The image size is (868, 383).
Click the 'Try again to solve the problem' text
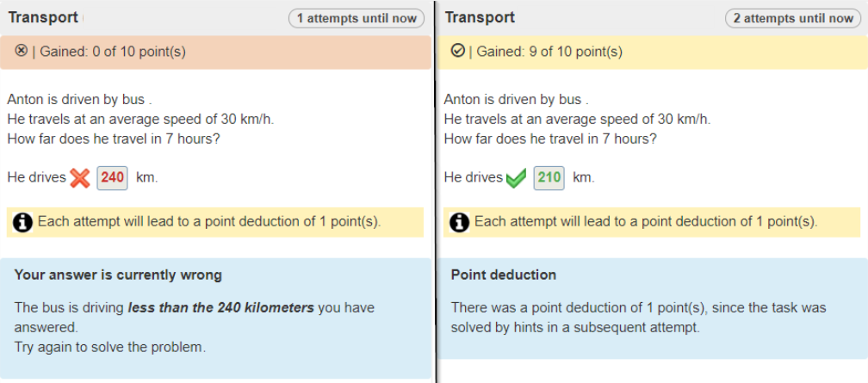pyautogui.click(x=110, y=347)
